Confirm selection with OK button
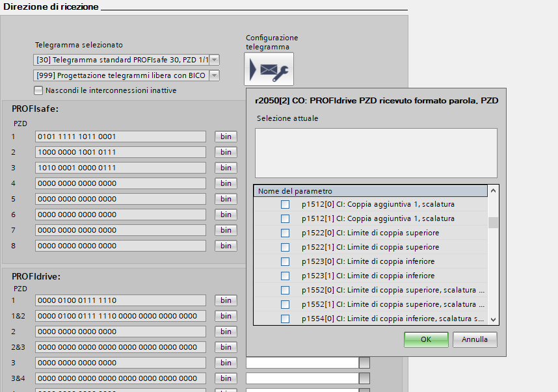Viewport: 558px width, 392px height. [x=426, y=339]
